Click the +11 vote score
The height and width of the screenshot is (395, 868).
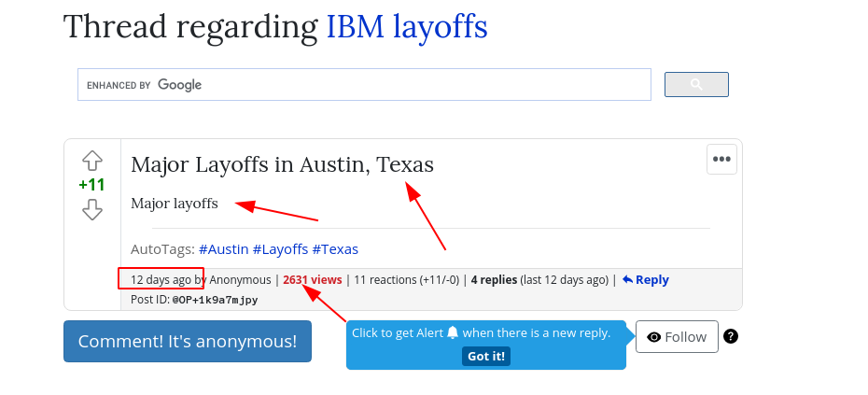point(91,185)
